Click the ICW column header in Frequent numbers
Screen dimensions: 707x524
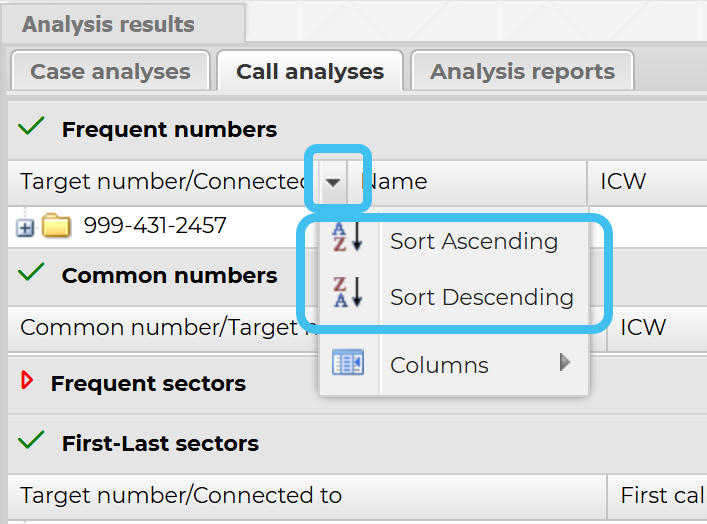[x=623, y=182]
